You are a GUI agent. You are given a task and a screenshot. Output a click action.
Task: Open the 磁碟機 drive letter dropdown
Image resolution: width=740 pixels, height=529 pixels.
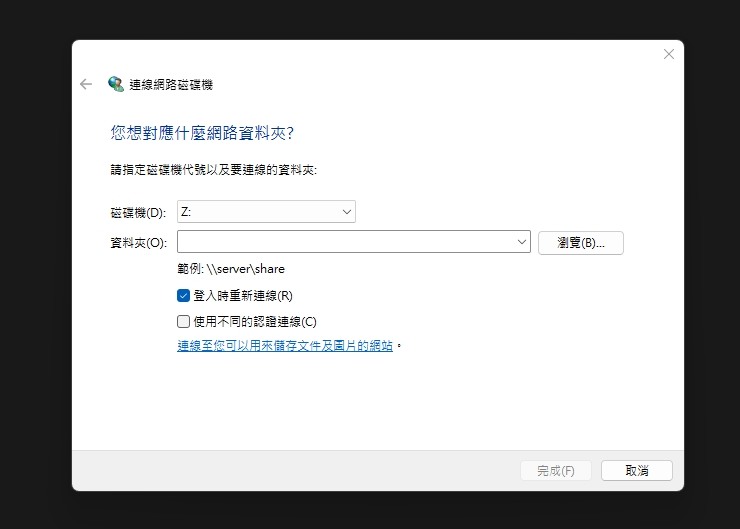[266, 211]
